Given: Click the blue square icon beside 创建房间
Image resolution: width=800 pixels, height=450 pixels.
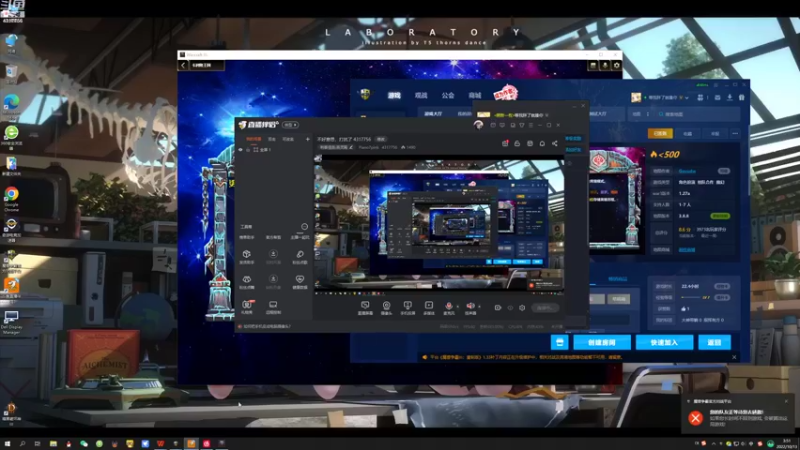Looking at the screenshot, I should tap(560, 342).
